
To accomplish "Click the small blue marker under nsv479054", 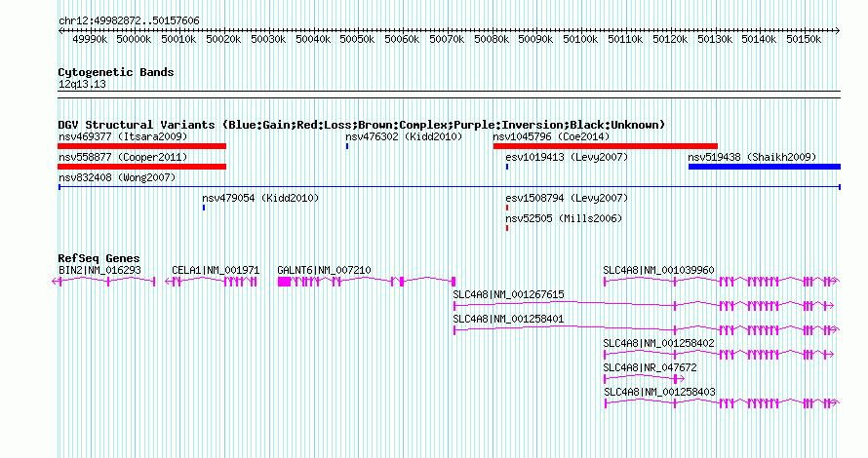I will [204, 208].
